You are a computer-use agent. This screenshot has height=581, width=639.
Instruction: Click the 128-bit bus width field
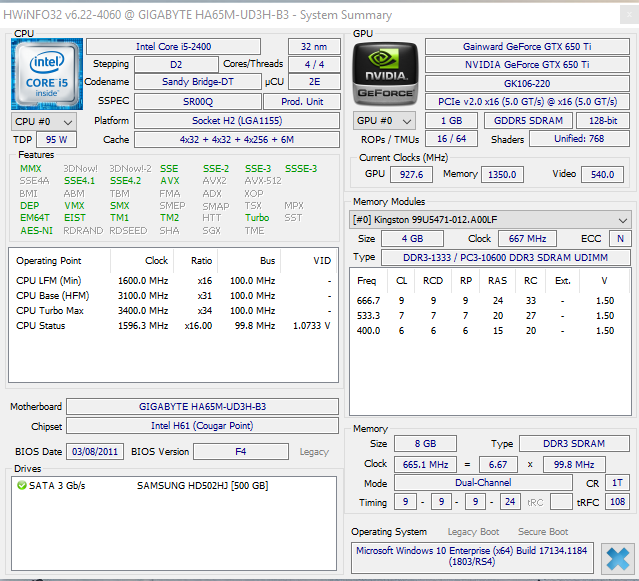(603, 121)
